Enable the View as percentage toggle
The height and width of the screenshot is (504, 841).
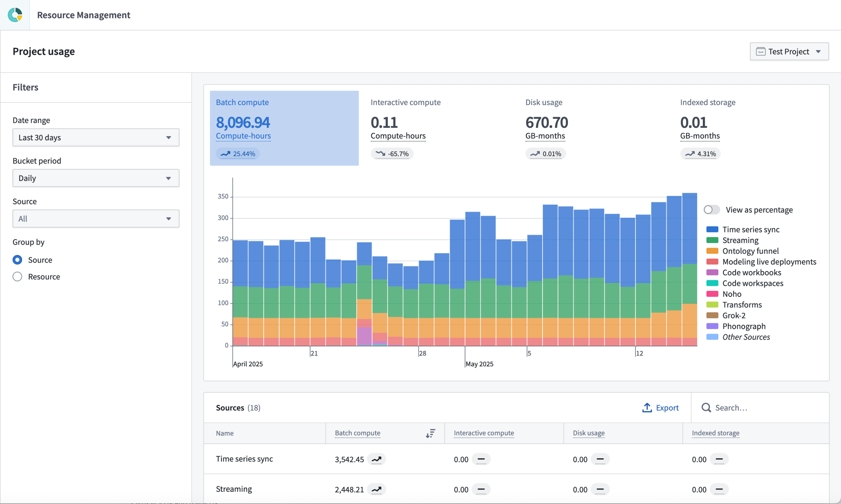click(x=711, y=210)
